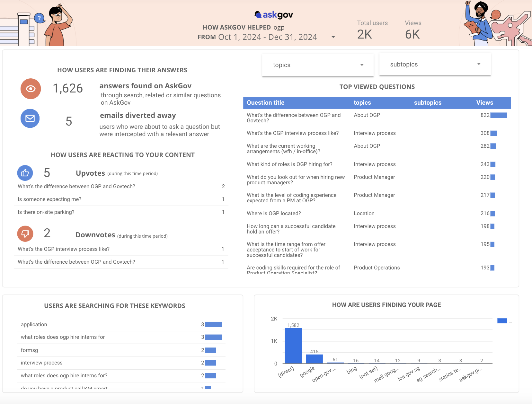The width and height of the screenshot is (532, 404).
Task: Expand the date range picker arrow
Action: [333, 37]
